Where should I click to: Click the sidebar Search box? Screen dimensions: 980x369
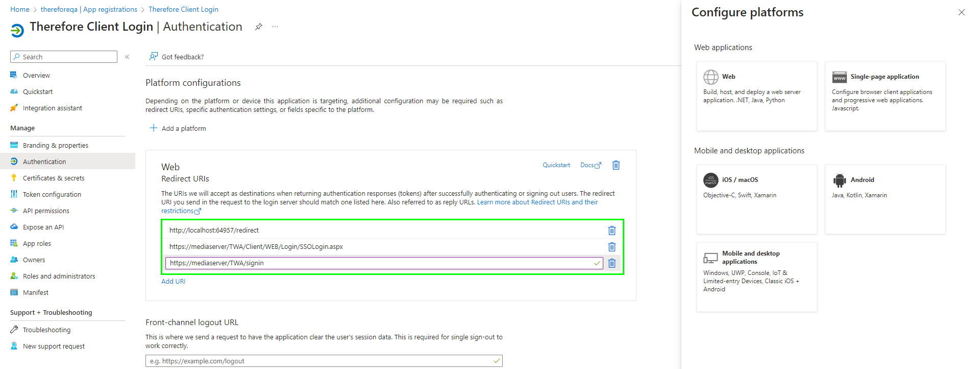(64, 57)
